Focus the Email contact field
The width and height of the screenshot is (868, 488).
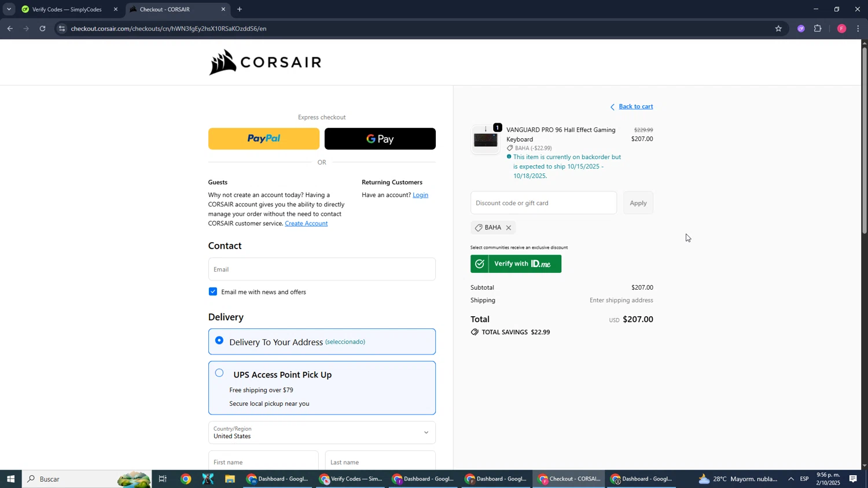coord(322,269)
